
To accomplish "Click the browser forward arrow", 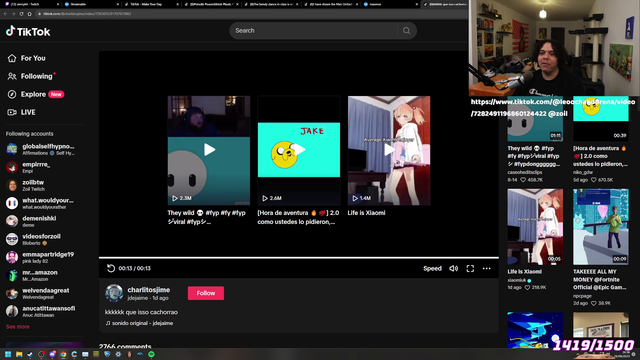I will 13,13.
